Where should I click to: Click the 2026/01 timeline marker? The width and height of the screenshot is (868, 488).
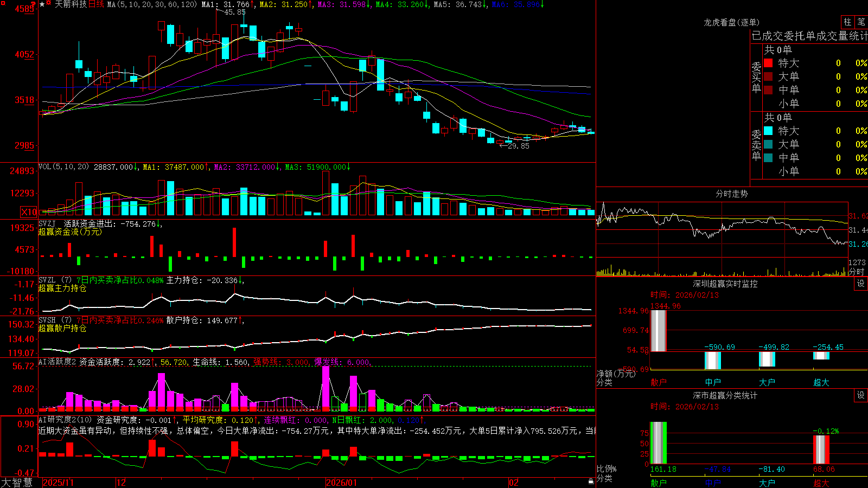[x=341, y=483]
